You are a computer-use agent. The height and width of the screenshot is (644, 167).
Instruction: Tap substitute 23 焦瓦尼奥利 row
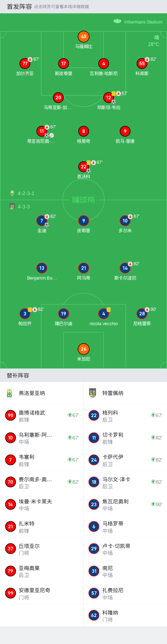click(x=125, y=504)
